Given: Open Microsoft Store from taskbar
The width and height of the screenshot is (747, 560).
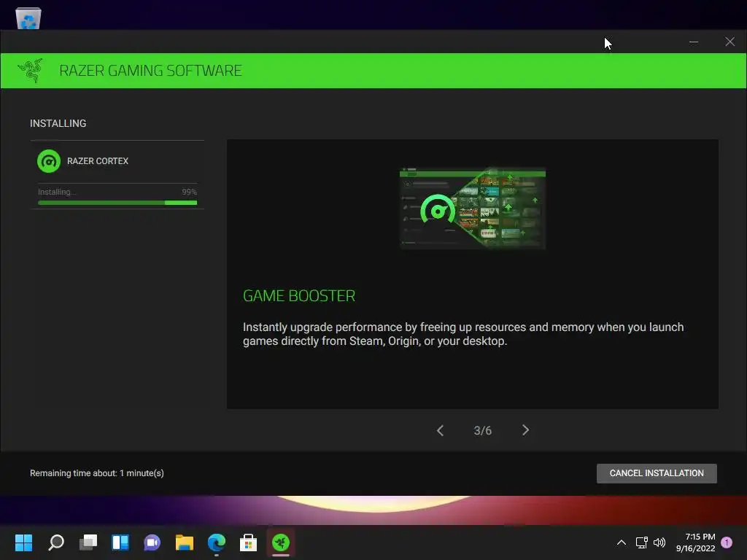Looking at the screenshot, I should point(248,542).
